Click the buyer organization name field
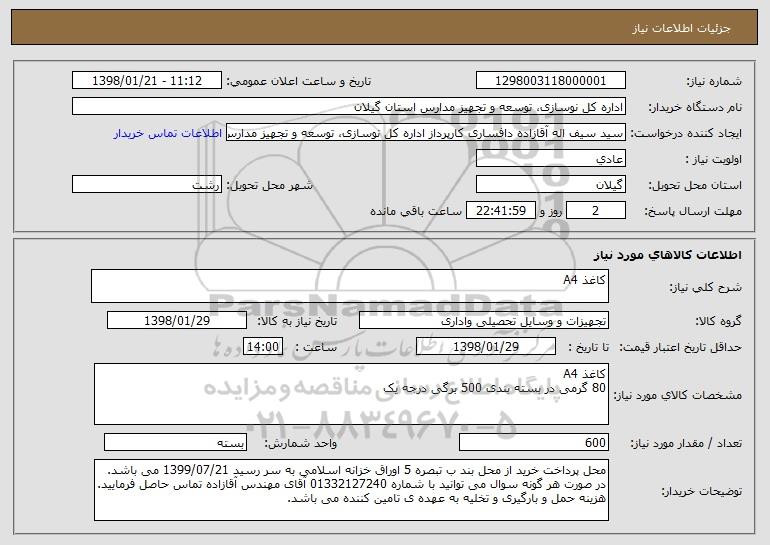 (x=349, y=107)
